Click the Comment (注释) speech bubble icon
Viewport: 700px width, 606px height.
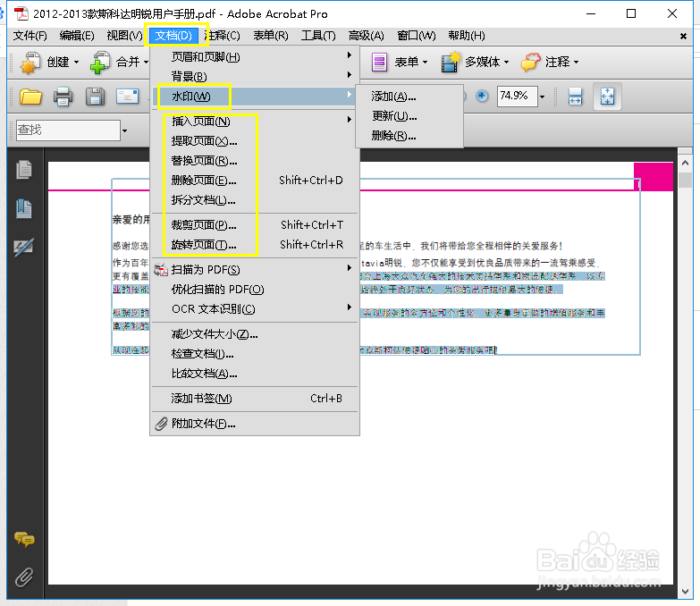(530, 62)
